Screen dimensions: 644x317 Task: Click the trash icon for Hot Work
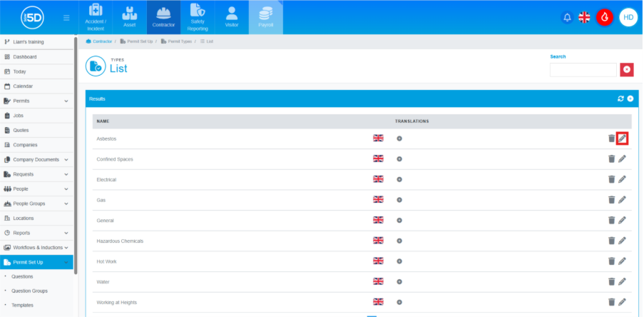point(611,261)
